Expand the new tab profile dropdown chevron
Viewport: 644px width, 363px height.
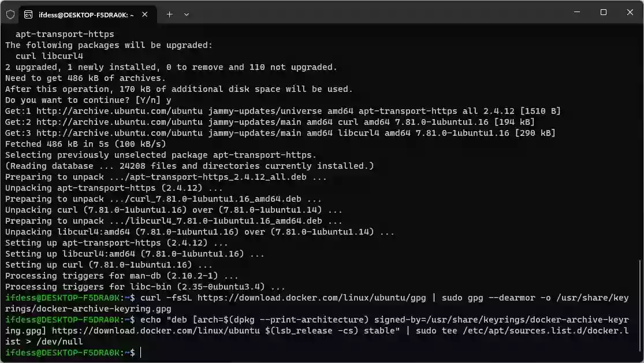point(187,14)
